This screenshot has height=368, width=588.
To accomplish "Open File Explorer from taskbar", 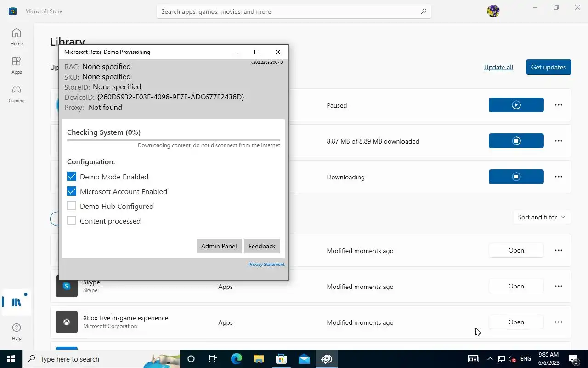I will pos(259,359).
